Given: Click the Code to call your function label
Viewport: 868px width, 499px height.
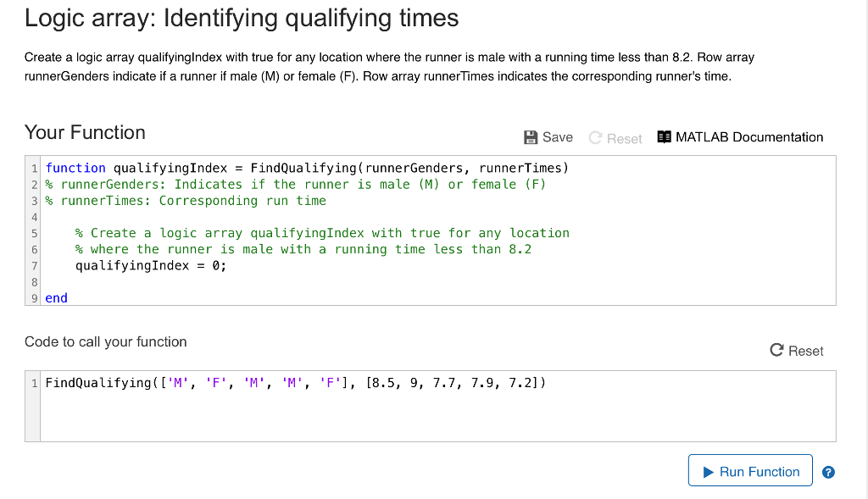Looking at the screenshot, I should tap(105, 342).
